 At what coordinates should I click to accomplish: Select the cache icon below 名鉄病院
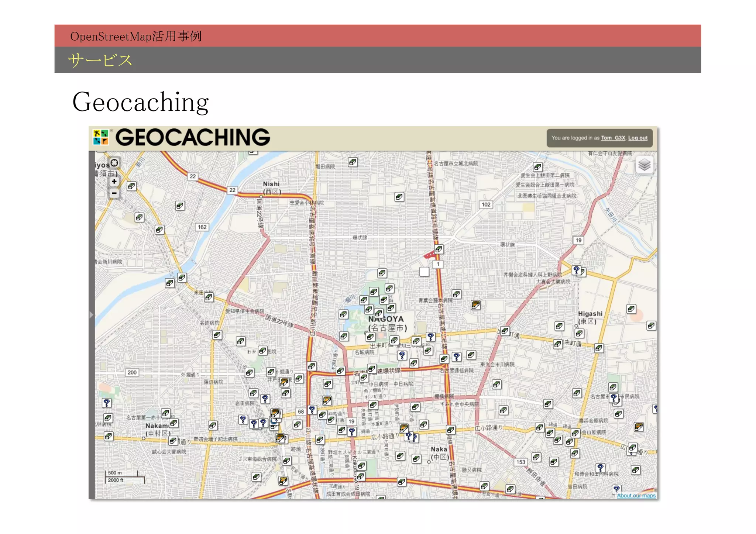pos(217,335)
